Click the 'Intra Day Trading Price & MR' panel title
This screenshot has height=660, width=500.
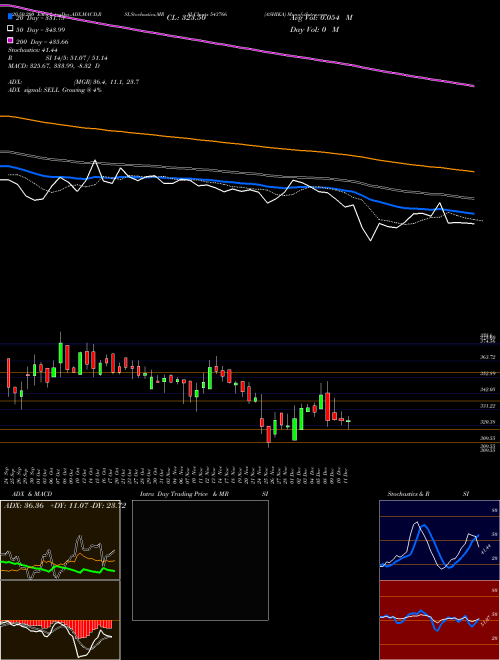[x=184, y=494]
